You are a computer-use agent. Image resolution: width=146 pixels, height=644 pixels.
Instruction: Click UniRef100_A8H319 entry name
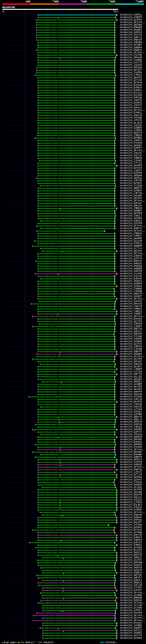coord(131,304)
